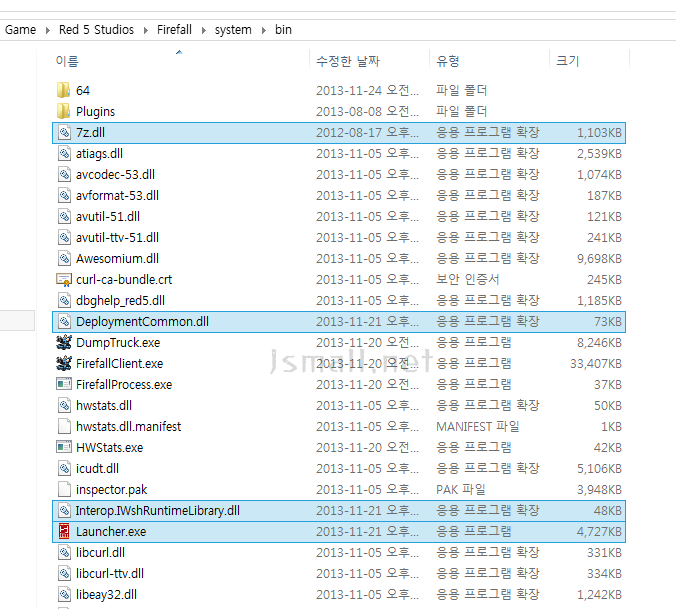This screenshot has height=609, width=676.
Task: Select the HWStats.exe file name
Action: click(x=110, y=448)
